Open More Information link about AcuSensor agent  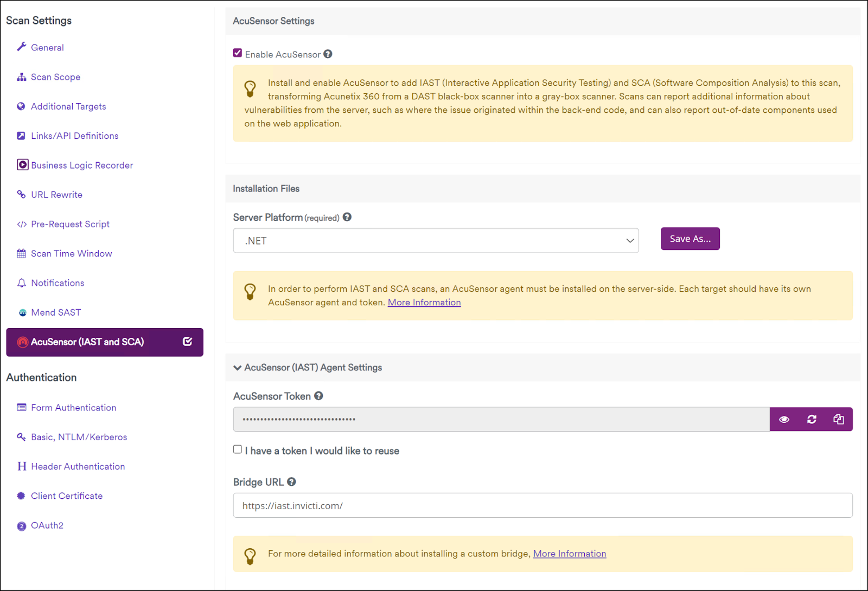coord(424,303)
